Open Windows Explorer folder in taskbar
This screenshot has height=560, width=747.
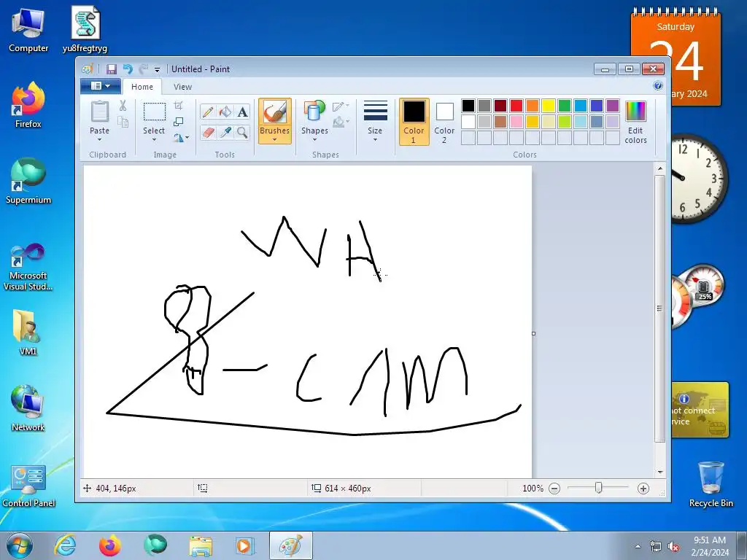201,545
